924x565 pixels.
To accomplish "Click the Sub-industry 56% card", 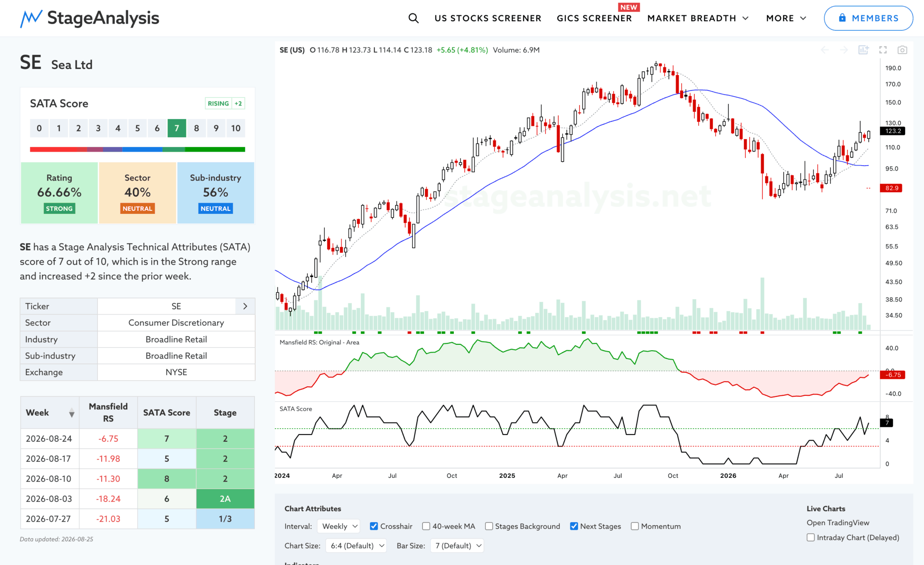I will [x=216, y=193].
